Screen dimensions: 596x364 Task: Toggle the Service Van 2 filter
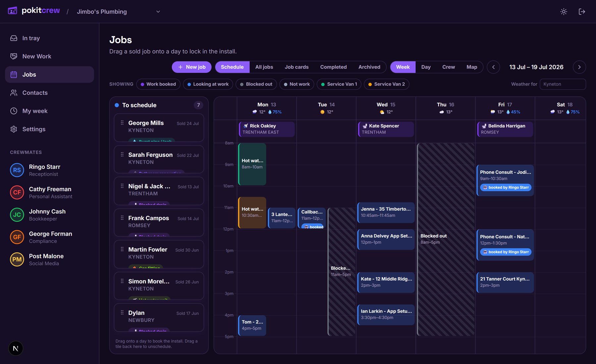click(x=386, y=84)
